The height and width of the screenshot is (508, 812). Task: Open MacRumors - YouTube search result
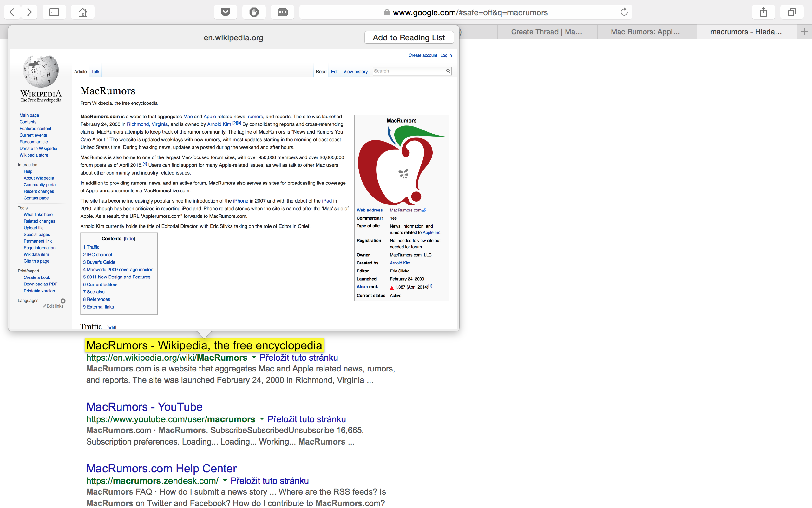(x=144, y=407)
